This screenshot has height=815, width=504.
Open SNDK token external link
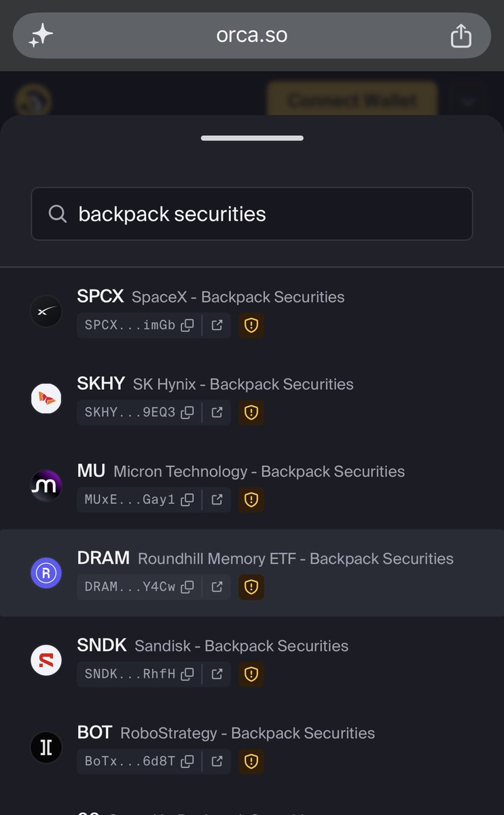(x=217, y=674)
